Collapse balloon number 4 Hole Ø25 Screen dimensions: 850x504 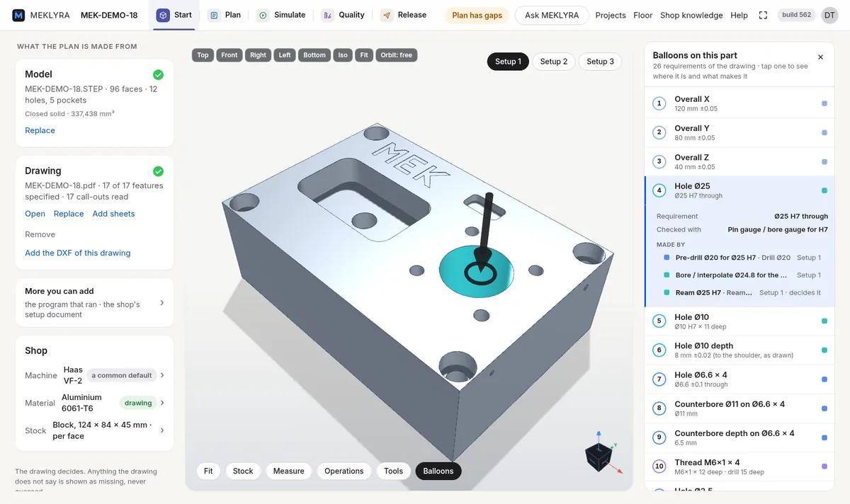pos(739,190)
